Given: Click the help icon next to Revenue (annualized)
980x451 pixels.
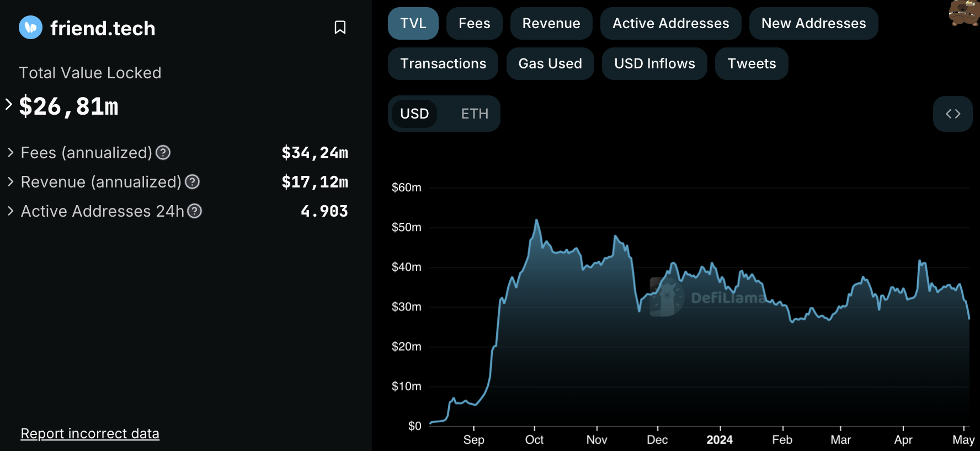Looking at the screenshot, I should (192, 181).
